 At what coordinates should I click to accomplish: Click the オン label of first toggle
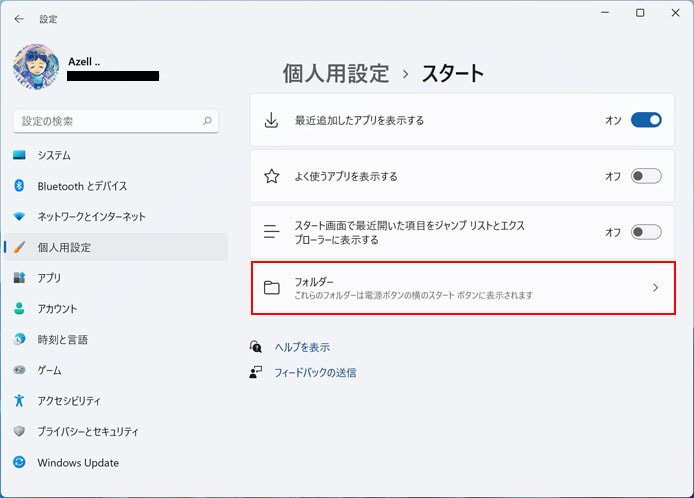point(613,120)
